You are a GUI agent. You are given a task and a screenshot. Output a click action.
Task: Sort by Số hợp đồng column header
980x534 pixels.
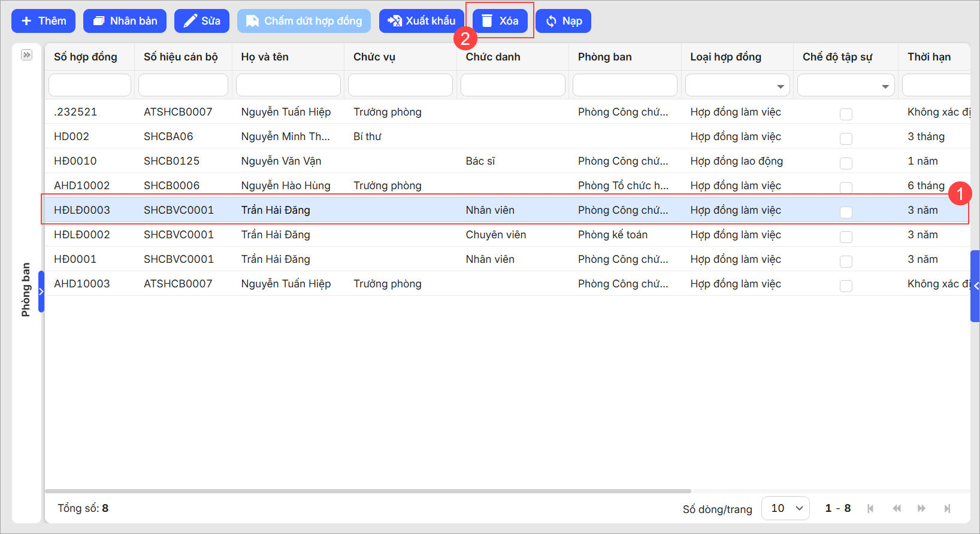click(x=86, y=57)
